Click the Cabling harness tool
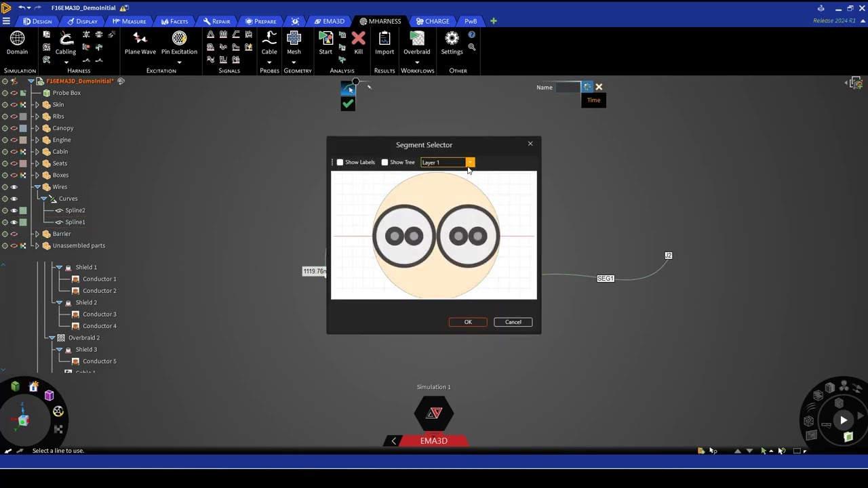This screenshot has width=868, height=488. point(66,43)
